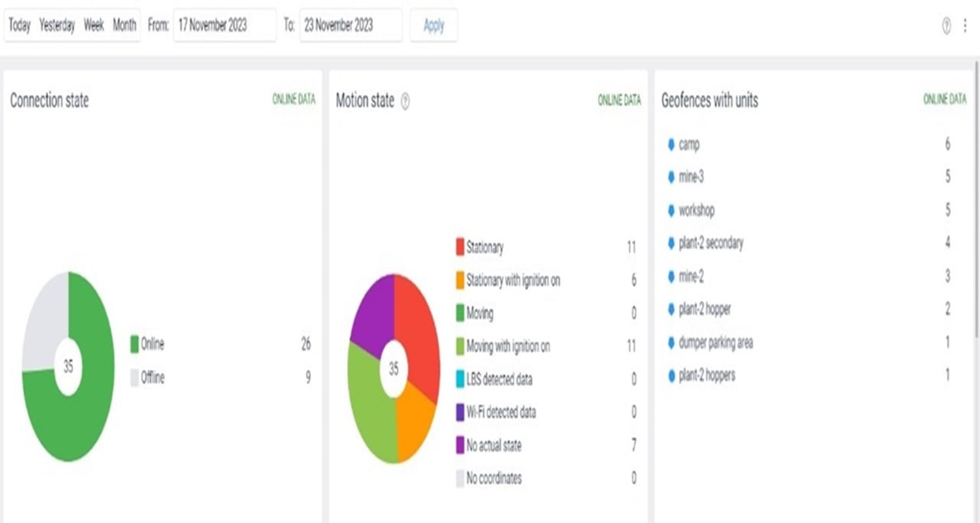Toggle the Offline legend entry
The image size is (980, 523).
(x=152, y=378)
